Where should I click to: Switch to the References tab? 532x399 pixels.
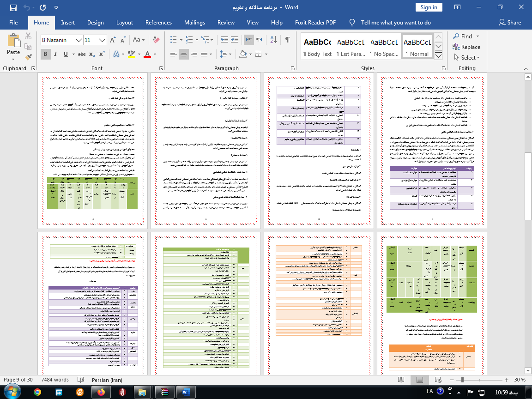pyautogui.click(x=158, y=22)
